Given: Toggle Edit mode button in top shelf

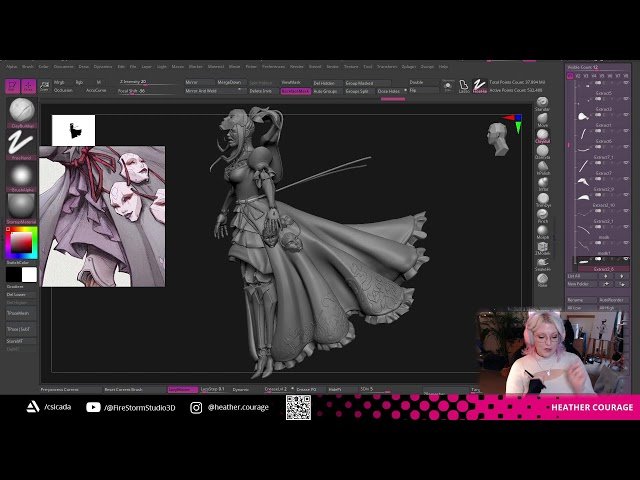Looking at the screenshot, I should 12,87.
